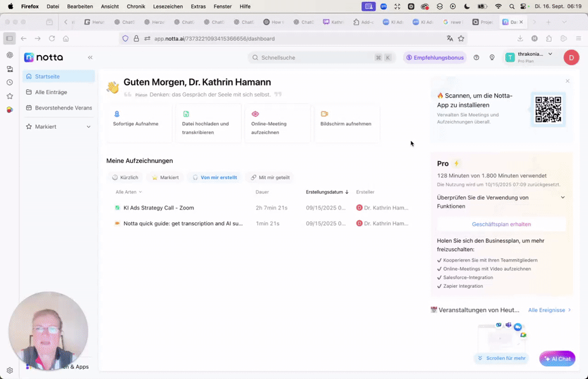Open Firefox bookmarks star in sidebar
Image resolution: width=588 pixels, height=379 pixels.
pos(10,96)
